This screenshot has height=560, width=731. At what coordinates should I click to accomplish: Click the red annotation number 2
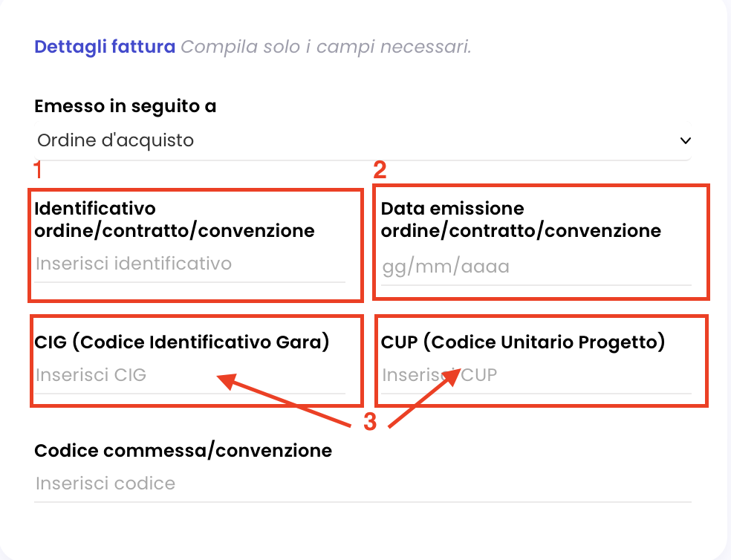pyautogui.click(x=380, y=171)
